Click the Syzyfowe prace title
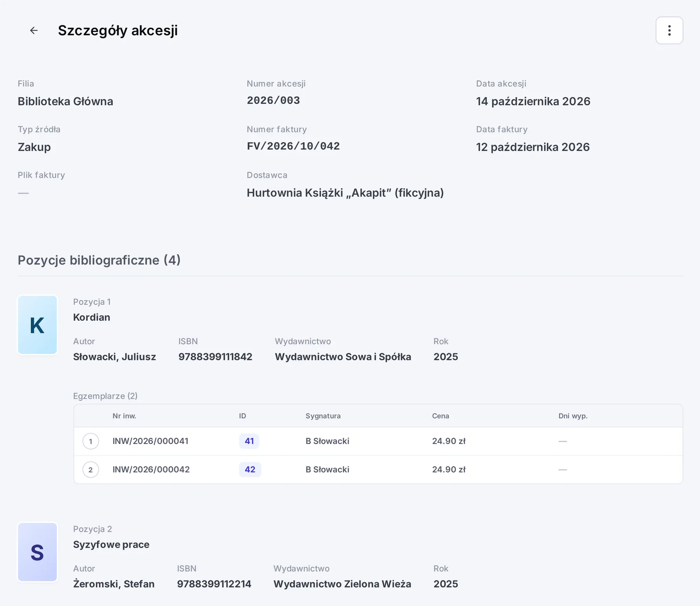Screen dimensions: 700x606 pyautogui.click(x=111, y=545)
